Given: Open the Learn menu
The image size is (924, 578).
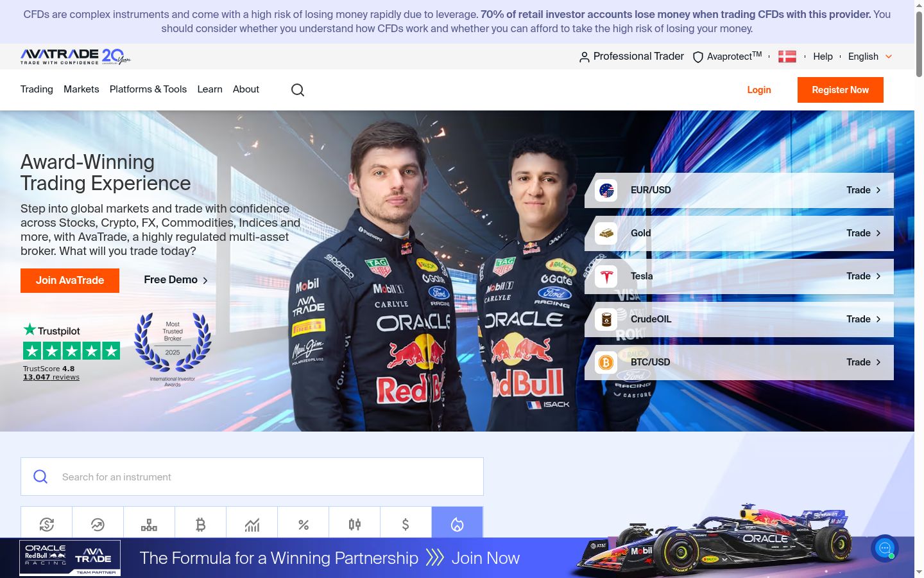Looking at the screenshot, I should pyautogui.click(x=210, y=89).
